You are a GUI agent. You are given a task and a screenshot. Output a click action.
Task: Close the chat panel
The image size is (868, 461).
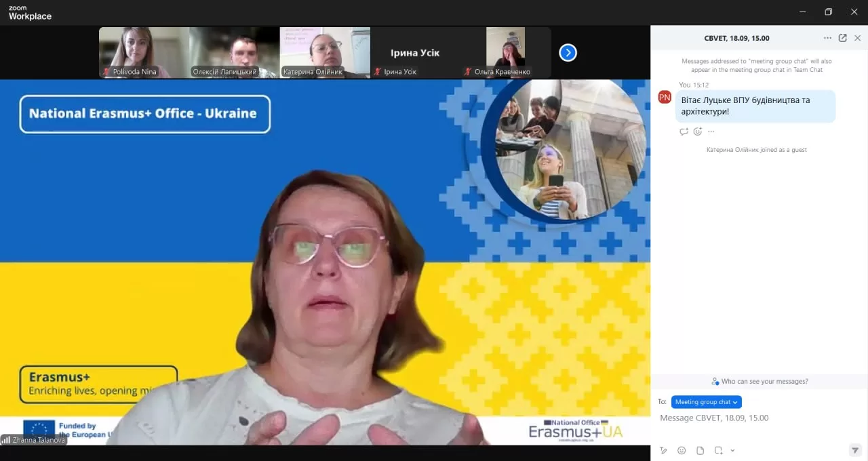coord(857,38)
